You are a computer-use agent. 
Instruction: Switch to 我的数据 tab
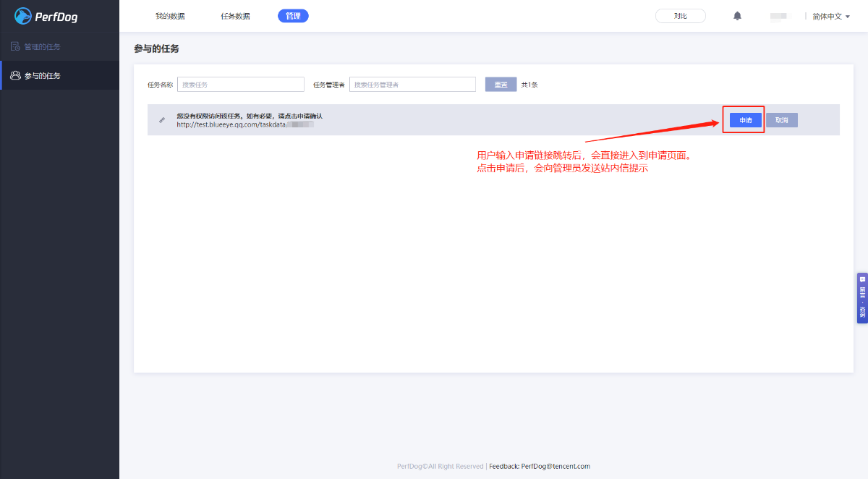click(x=170, y=16)
